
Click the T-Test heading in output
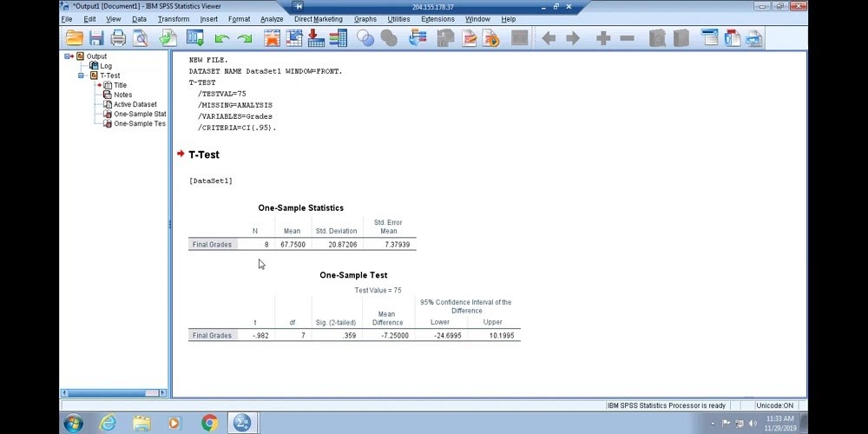point(204,155)
